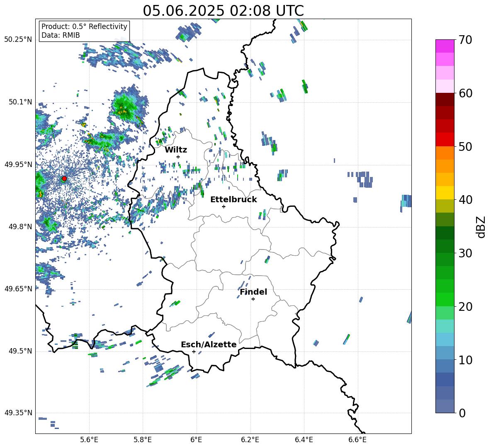This screenshot has width=491, height=448.
Task: Click the dBZ colorbar label
Action: pyautogui.click(x=481, y=227)
